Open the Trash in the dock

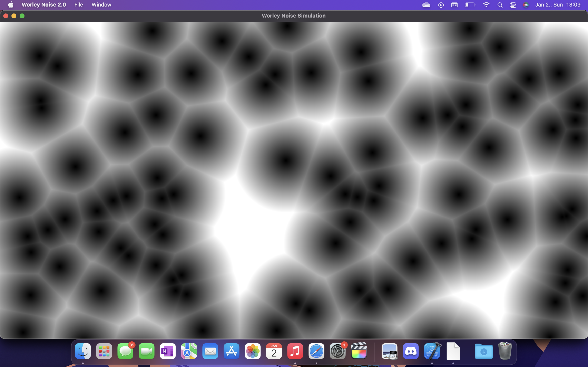point(505,351)
